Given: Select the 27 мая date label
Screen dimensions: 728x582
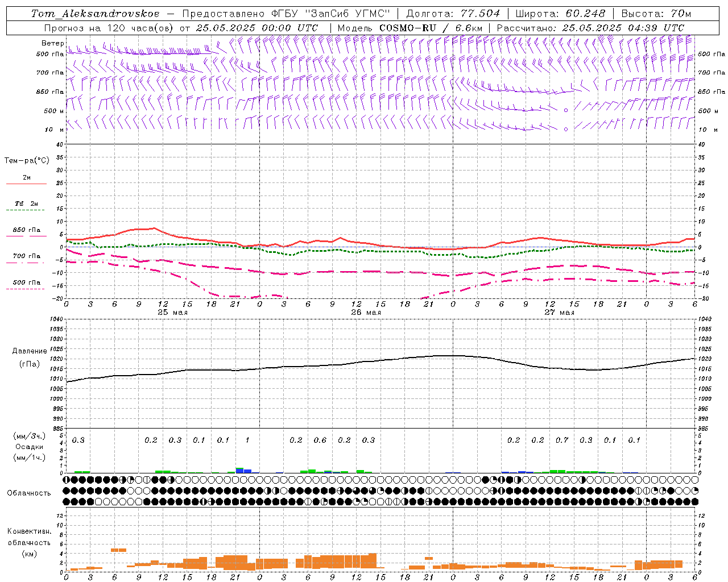Looking at the screenshot, I should (559, 312).
